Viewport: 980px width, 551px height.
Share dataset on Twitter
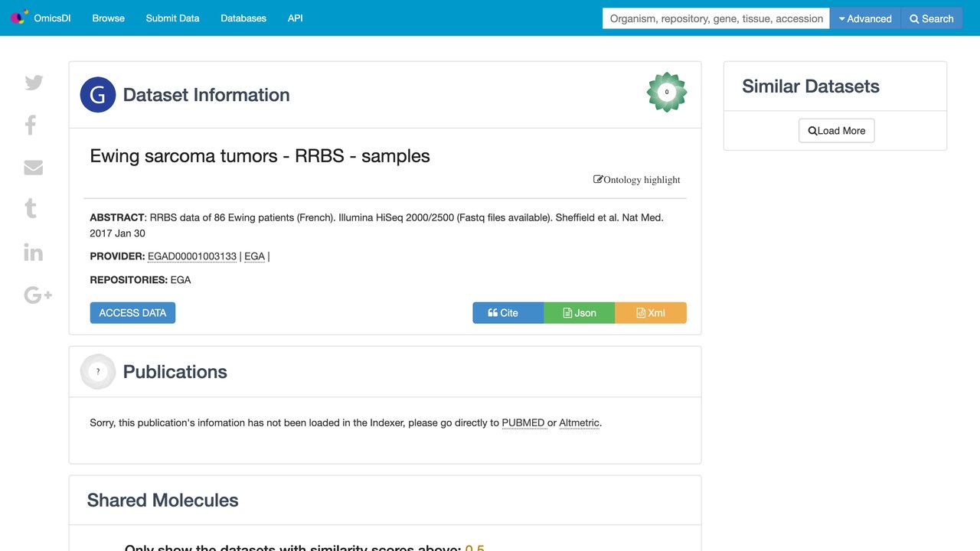(34, 83)
